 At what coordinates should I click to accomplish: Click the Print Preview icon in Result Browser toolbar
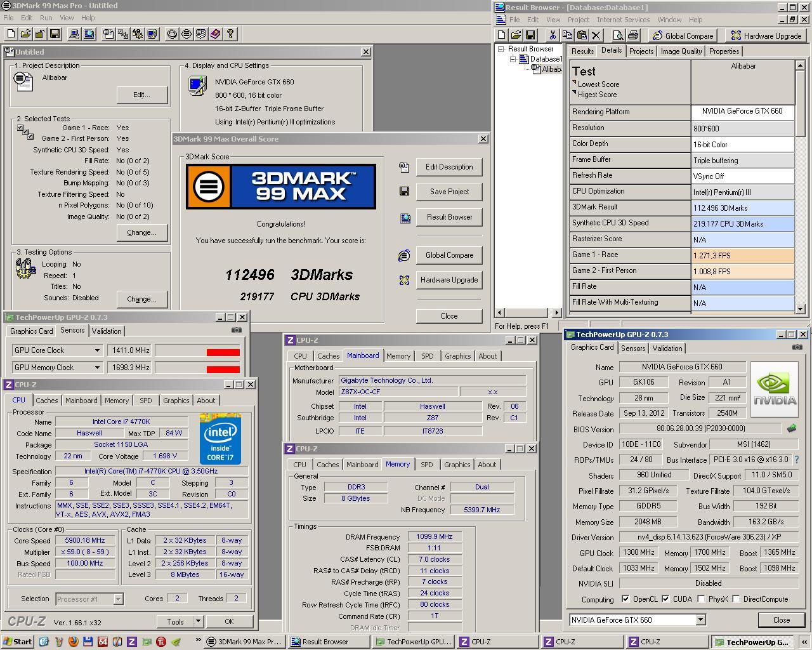618,36
